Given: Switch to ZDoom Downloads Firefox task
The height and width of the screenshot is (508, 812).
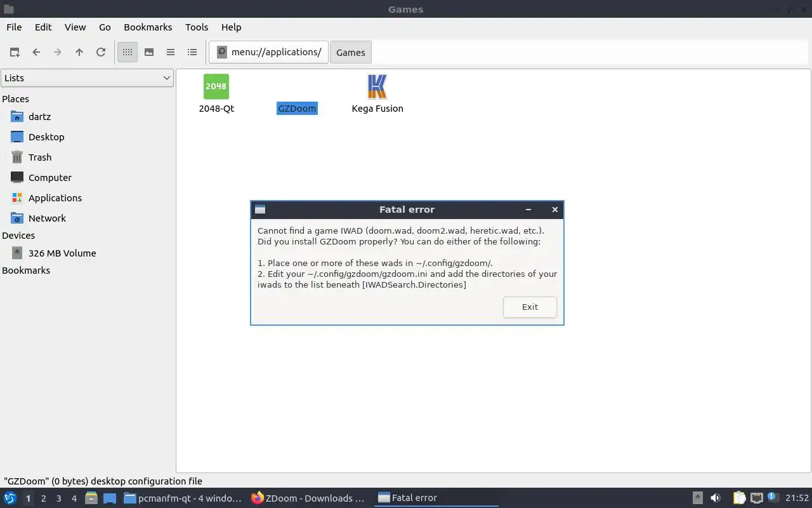Looking at the screenshot, I should pyautogui.click(x=308, y=498).
